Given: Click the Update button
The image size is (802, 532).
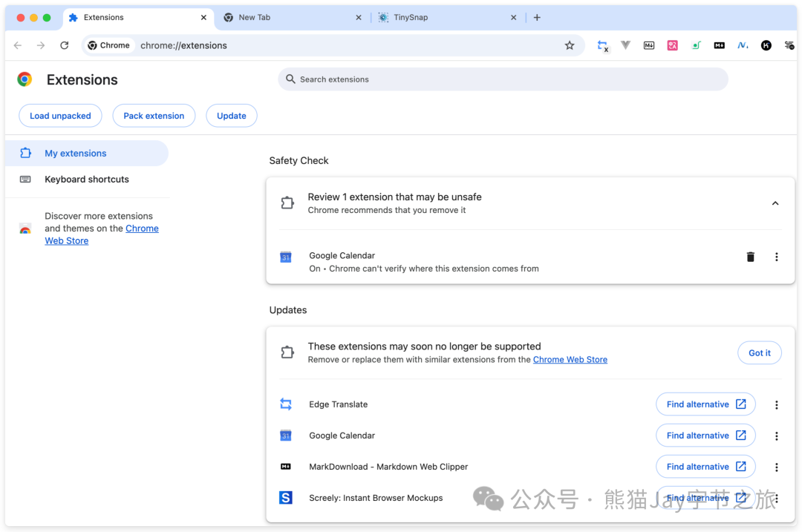Looking at the screenshot, I should (x=231, y=116).
